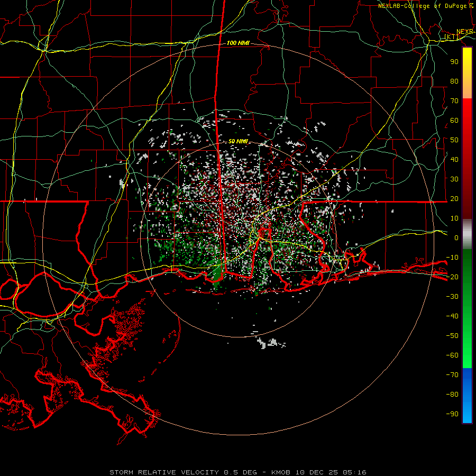Click the "100 NMI" range ring label
Image resolution: width=476 pixels, height=476 pixels.
(x=238, y=43)
